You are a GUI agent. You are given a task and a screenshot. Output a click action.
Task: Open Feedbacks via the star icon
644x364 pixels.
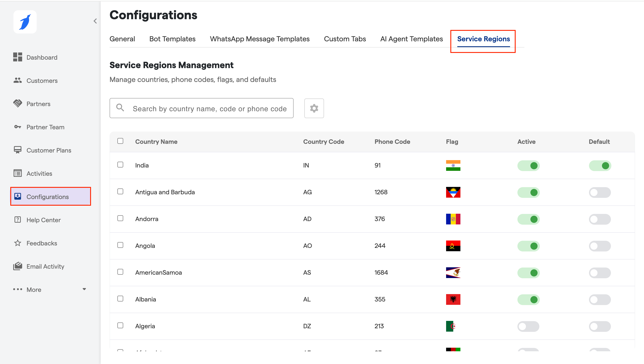(x=17, y=243)
